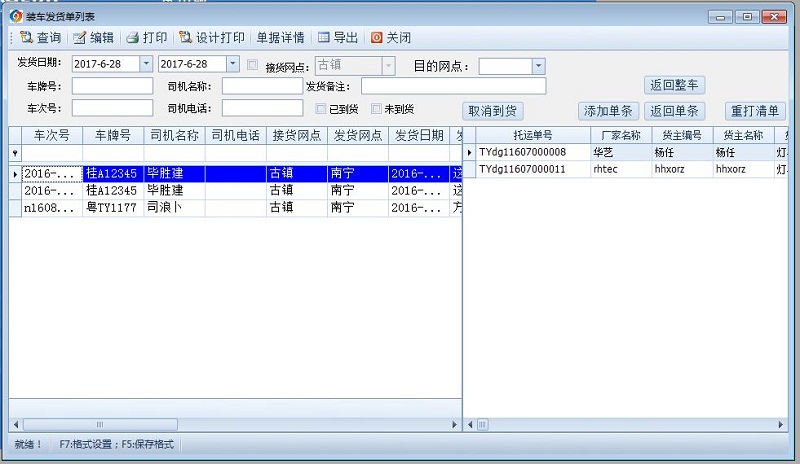Click the 添加单条 button
Image resolution: width=800 pixels, height=464 pixels.
pos(608,111)
